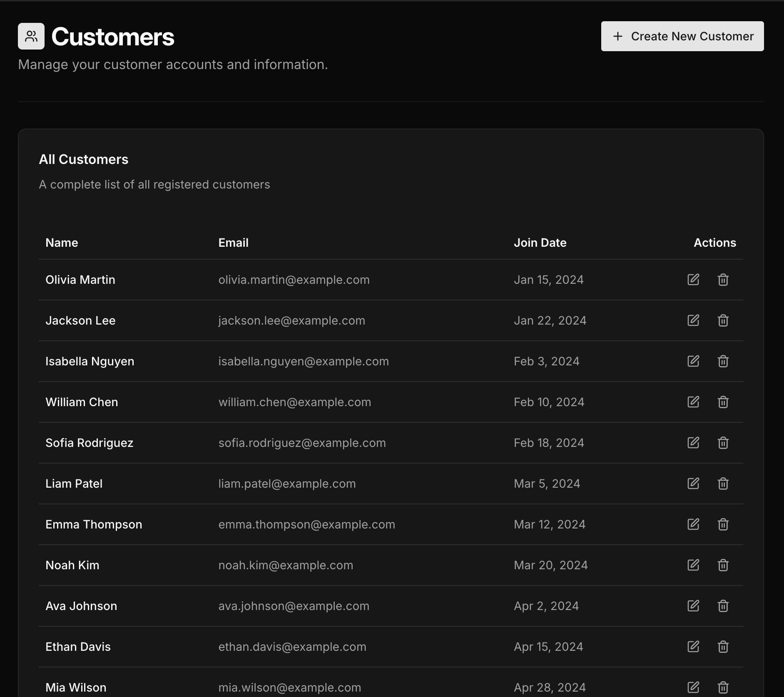Click the All Customers heading
The width and height of the screenshot is (784, 697).
[x=84, y=159]
